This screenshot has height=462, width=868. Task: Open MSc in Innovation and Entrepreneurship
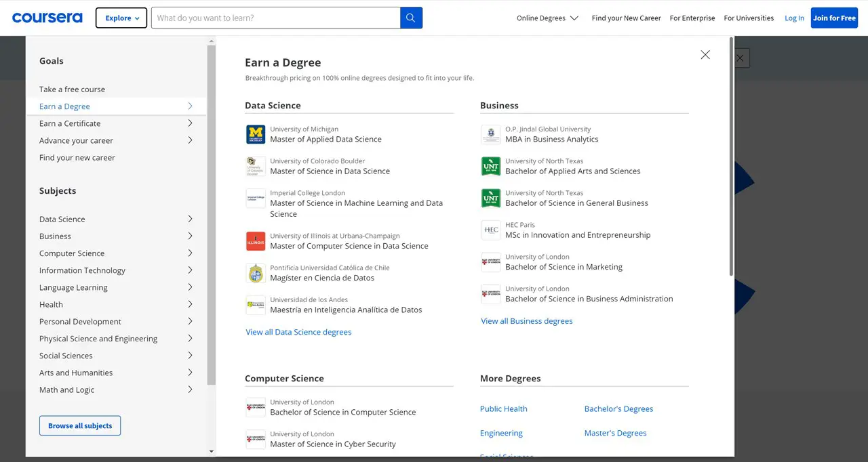click(x=578, y=235)
